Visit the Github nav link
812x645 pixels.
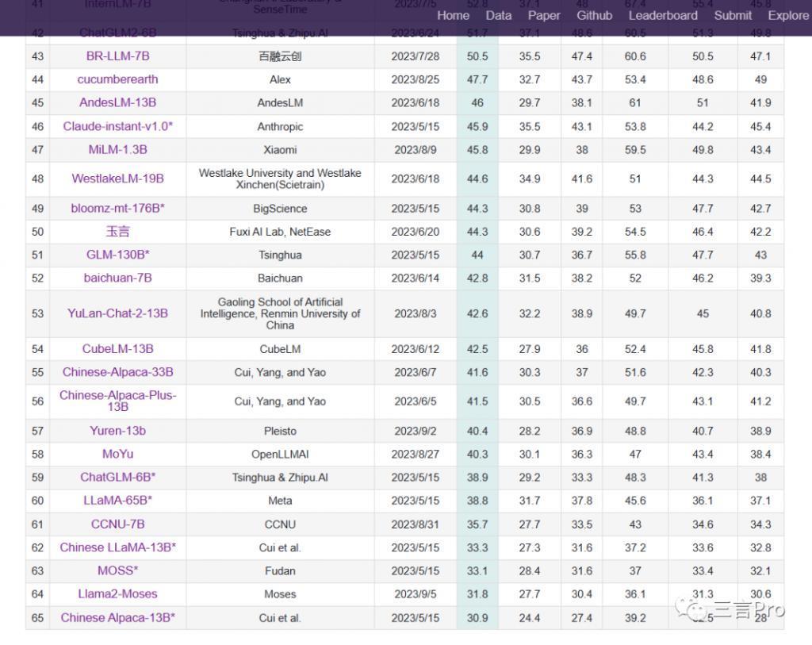coord(594,15)
